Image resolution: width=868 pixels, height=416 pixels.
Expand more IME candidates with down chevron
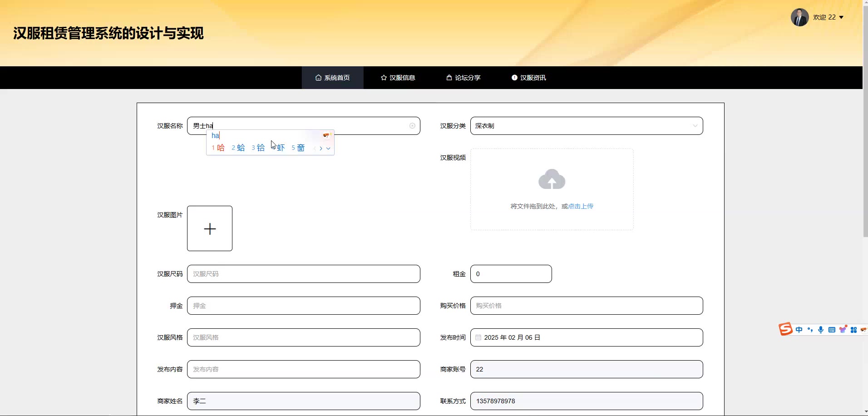[x=328, y=149]
